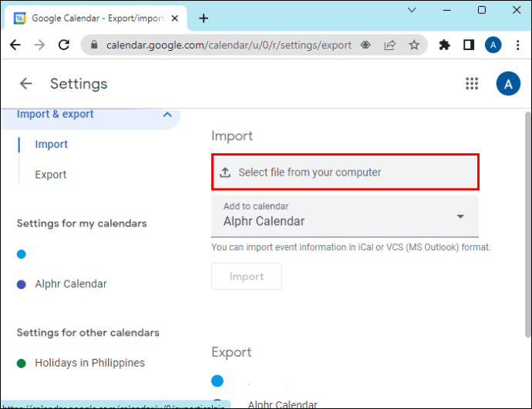Open the Google apps grid
Image resolution: width=532 pixels, height=409 pixels.
pyautogui.click(x=472, y=83)
